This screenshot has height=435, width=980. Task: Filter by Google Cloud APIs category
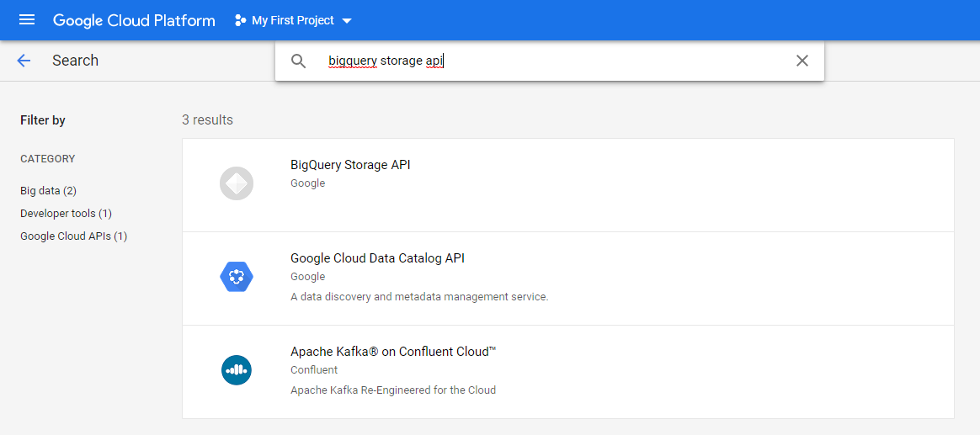[74, 237]
